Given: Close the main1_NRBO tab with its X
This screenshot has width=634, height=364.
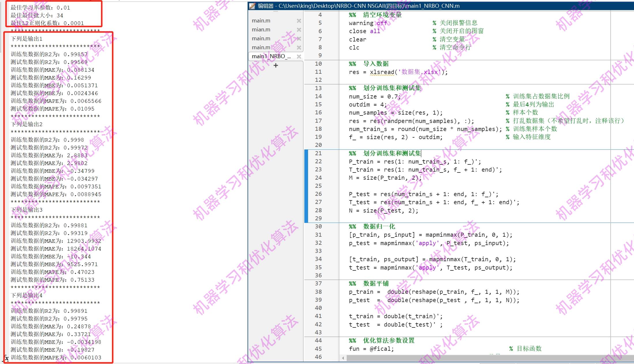Looking at the screenshot, I should pos(299,56).
